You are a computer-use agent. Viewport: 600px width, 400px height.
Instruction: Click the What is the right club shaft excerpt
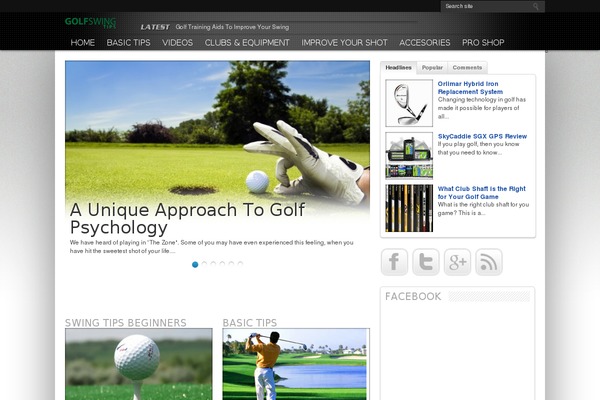point(483,209)
